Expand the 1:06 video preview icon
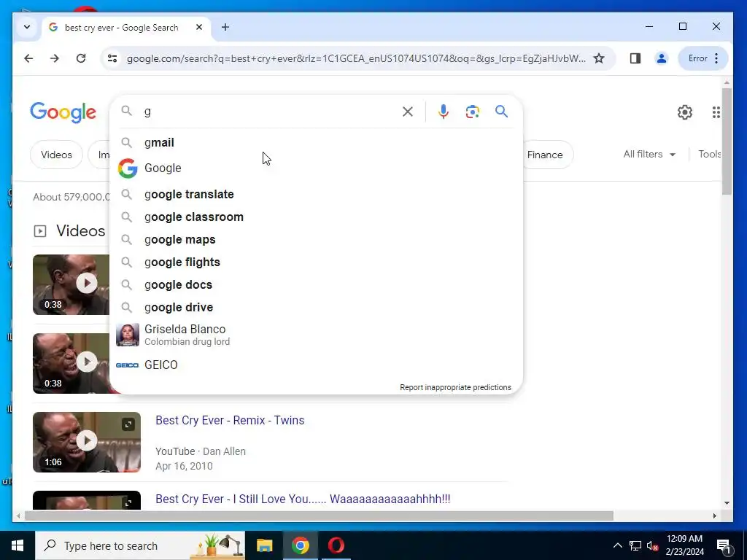 128,424
